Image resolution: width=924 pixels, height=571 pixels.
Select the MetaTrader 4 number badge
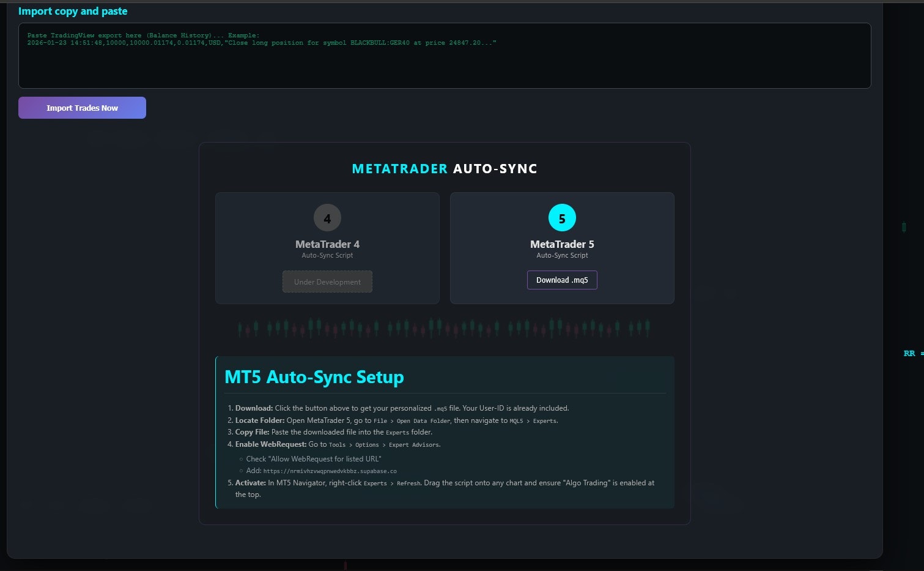[327, 218]
